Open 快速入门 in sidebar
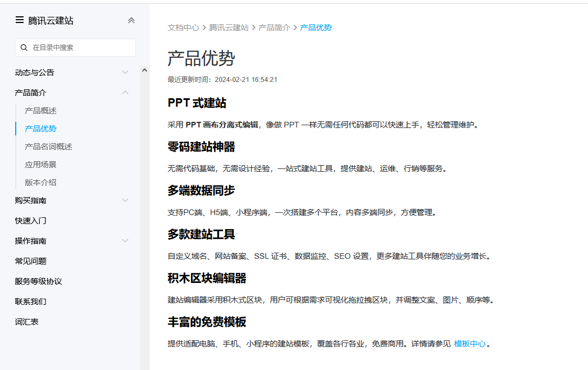588x370 pixels. [31, 221]
